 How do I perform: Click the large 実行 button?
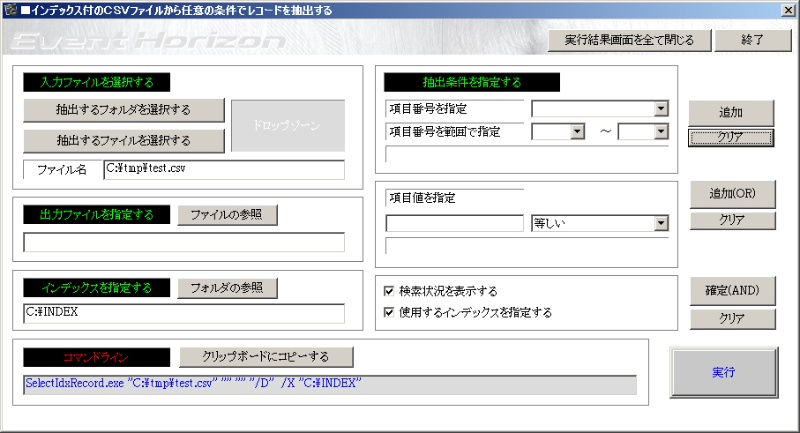tap(724, 372)
